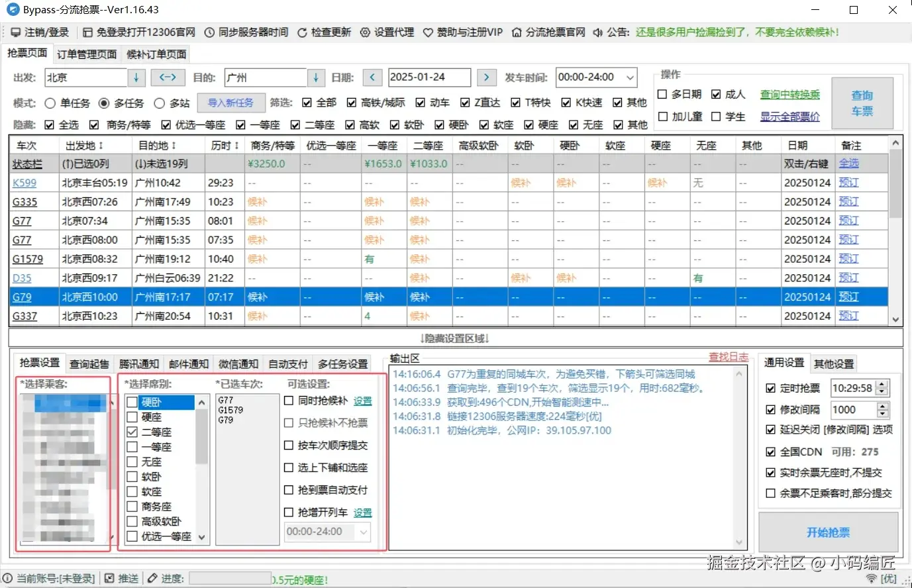Click the 日期 date input field

429,77
